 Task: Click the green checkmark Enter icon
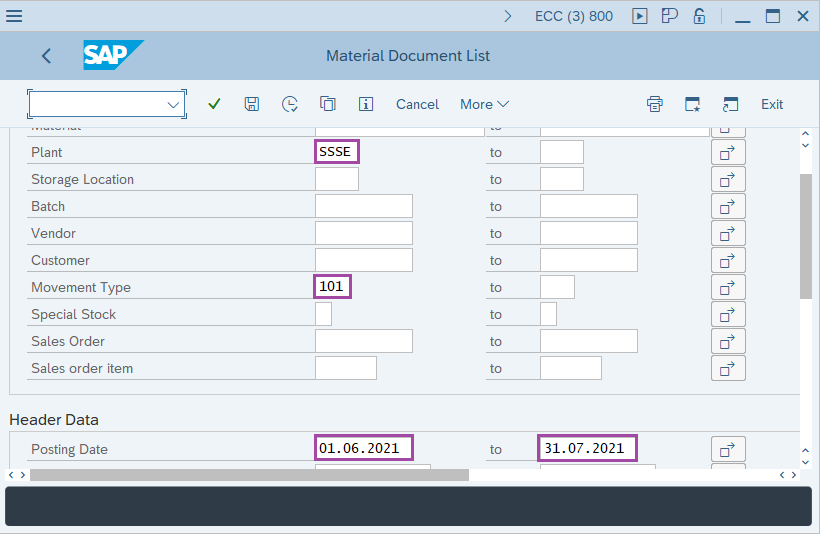214,104
